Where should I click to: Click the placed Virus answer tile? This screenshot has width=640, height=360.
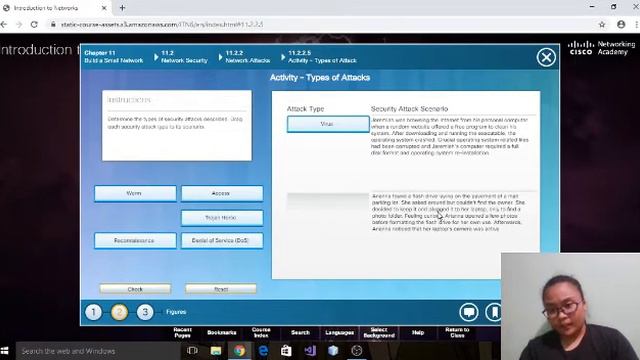[x=328, y=124]
